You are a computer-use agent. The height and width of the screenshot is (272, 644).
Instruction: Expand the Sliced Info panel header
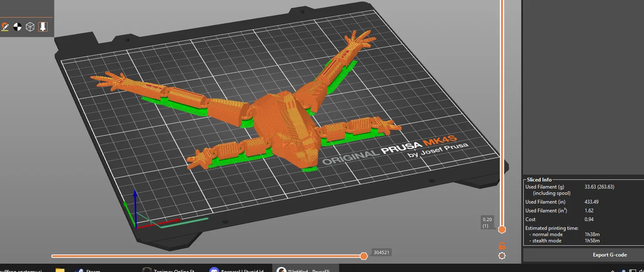click(x=539, y=179)
